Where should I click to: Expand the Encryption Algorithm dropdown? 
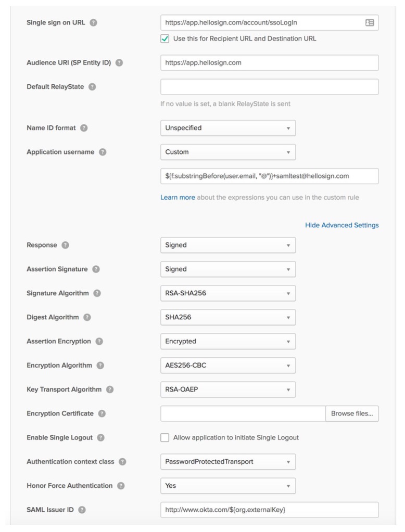click(227, 366)
